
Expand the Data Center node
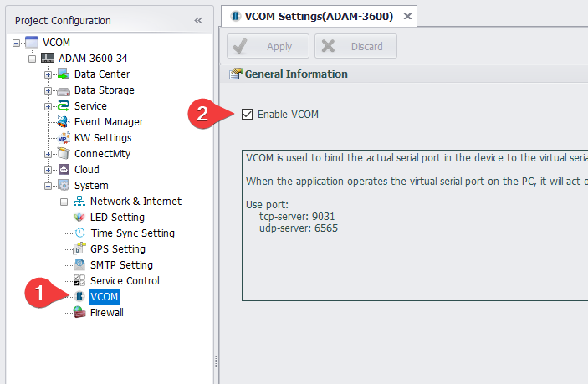pyautogui.click(x=48, y=74)
